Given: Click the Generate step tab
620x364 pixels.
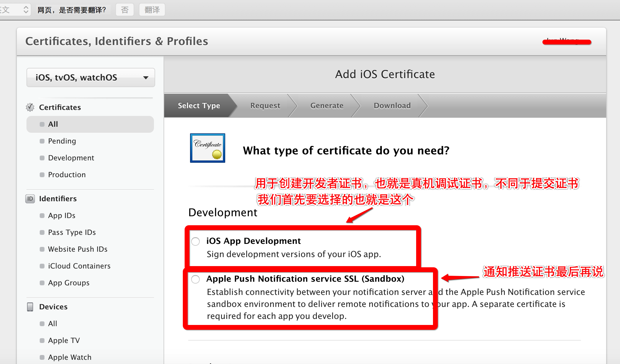Looking at the screenshot, I should pos(327,106).
